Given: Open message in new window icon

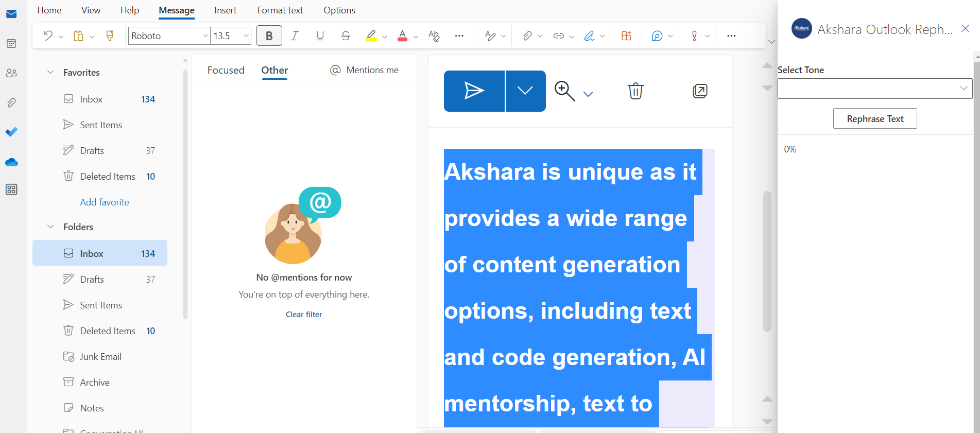Looking at the screenshot, I should coord(700,91).
